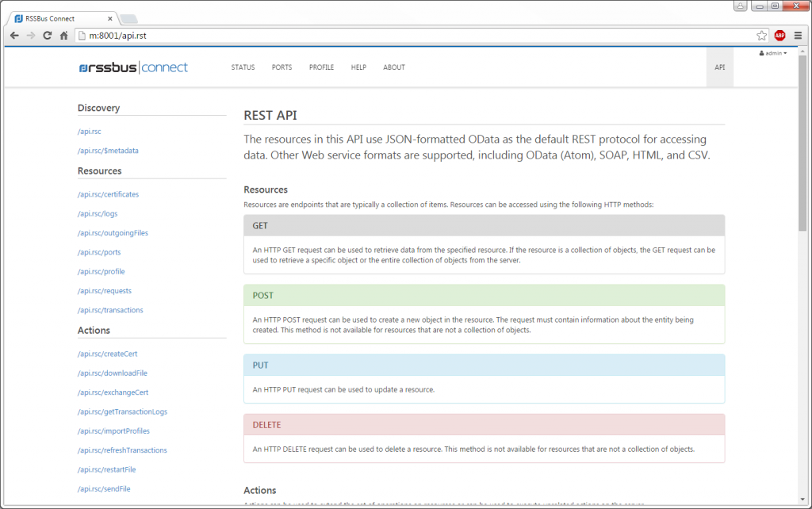Click the browser back arrow
The height and width of the screenshot is (509, 812).
tap(14, 35)
